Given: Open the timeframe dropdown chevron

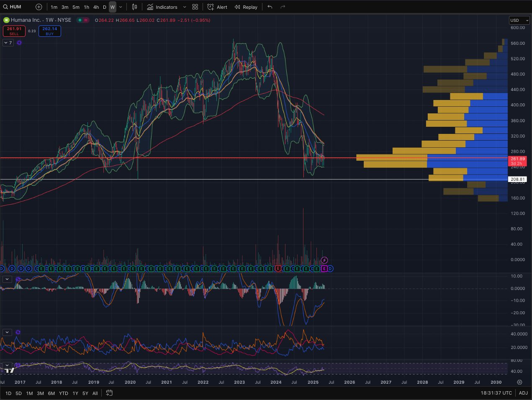Looking at the screenshot, I should click(x=121, y=7).
